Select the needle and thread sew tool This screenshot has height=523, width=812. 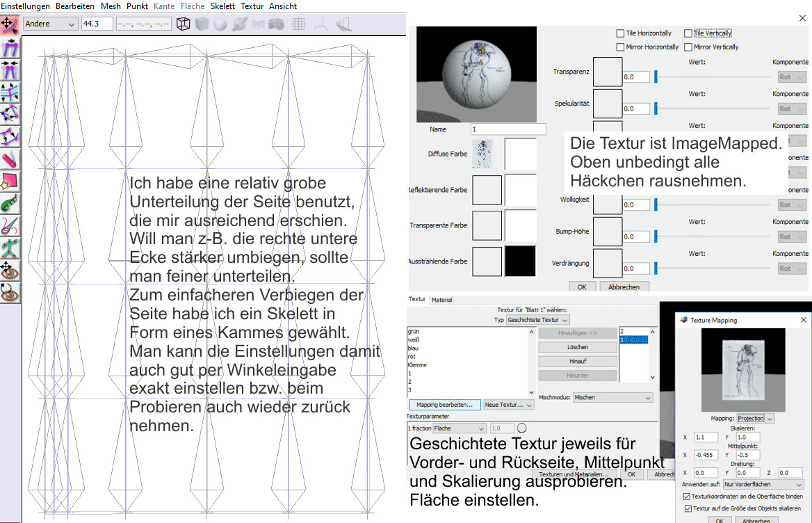click(10, 226)
